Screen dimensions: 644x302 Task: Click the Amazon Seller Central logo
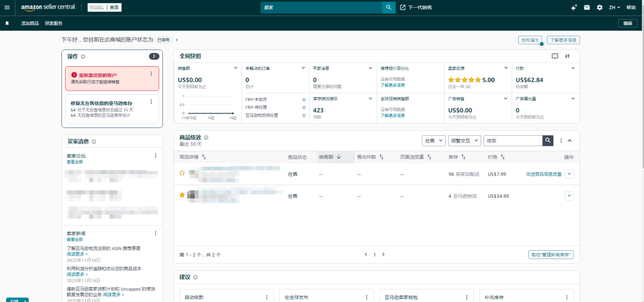[48, 7]
